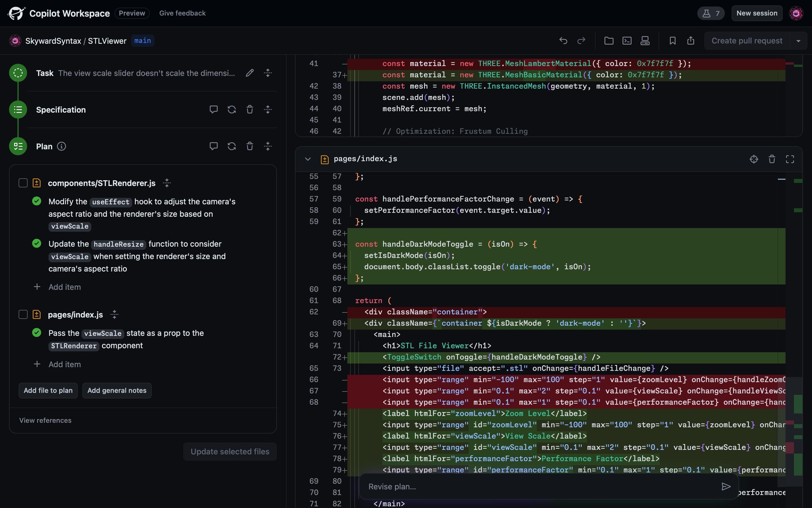Screen dimensions: 812x508
Task: Open SkywardSyntax owner link
Action: coord(53,41)
